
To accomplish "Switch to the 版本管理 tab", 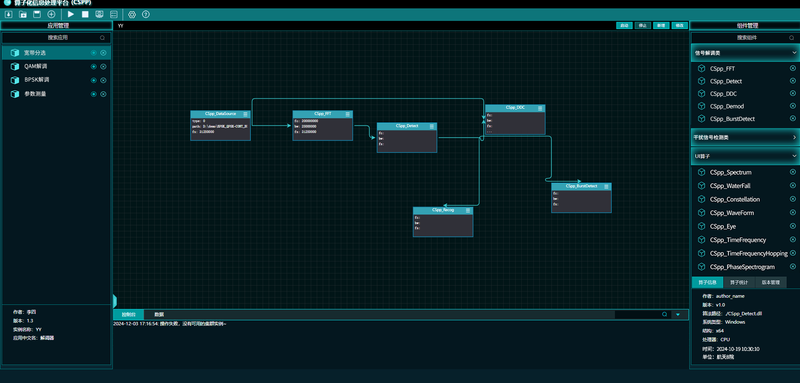I will 770,282.
